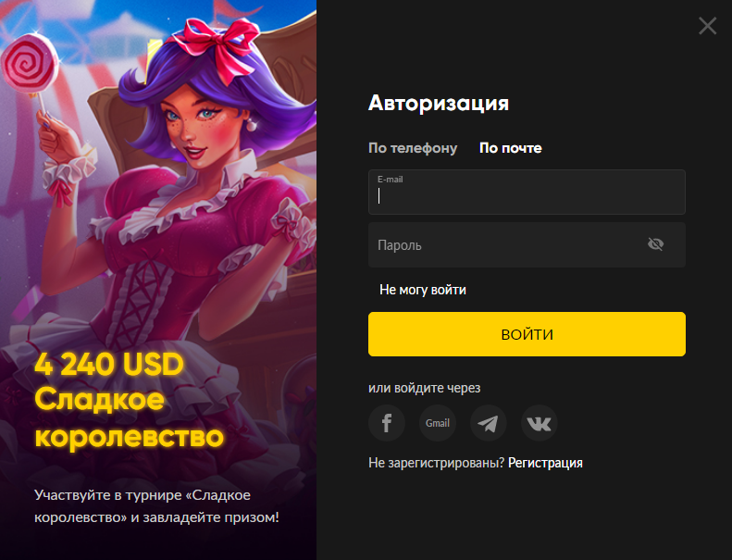The image size is (732, 560).
Task: Click the 'Не зарегистрированы?' text
Action: (437, 463)
